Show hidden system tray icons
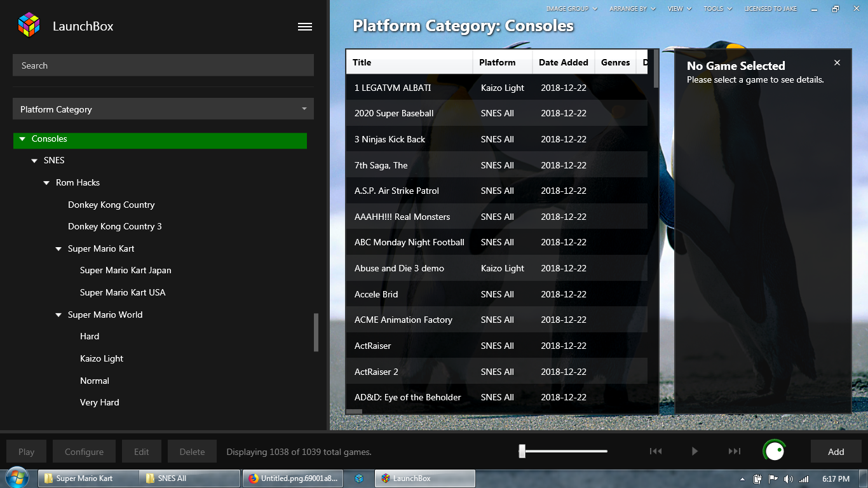The height and width of the screenshot is (488, 868). [x=742, y=479]
